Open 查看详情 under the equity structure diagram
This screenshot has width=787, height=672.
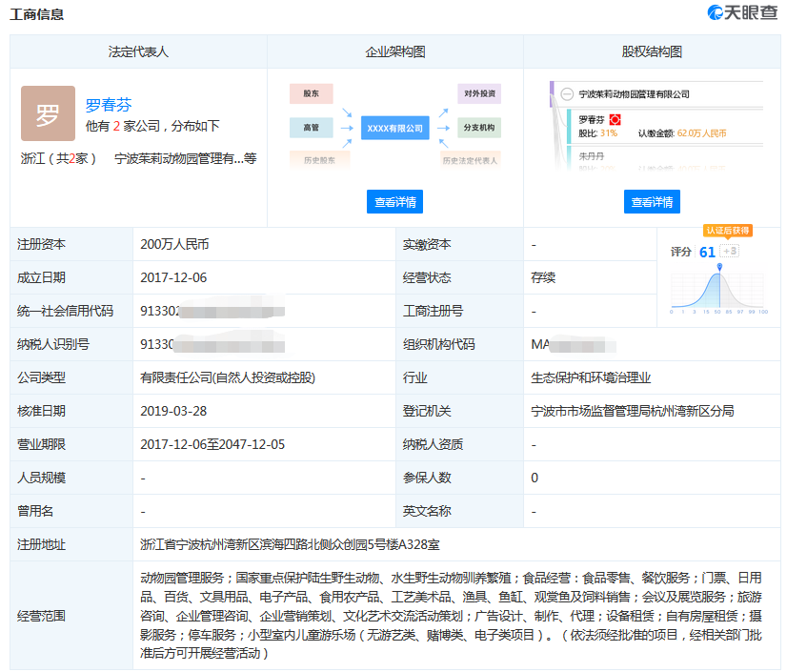[x=652, y=202]
